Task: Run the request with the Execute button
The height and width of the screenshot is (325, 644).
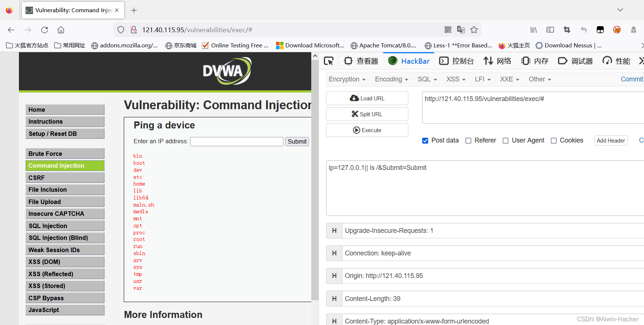Action: click(367, 130)
